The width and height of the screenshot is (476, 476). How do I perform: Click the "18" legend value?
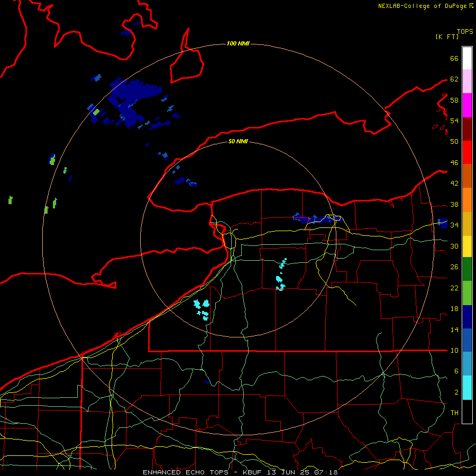coord(454,309)
